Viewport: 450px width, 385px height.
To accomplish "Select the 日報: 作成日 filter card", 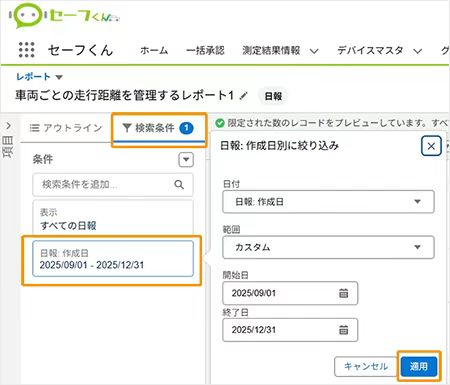I will pyautogui.click(x=113, y=259).
